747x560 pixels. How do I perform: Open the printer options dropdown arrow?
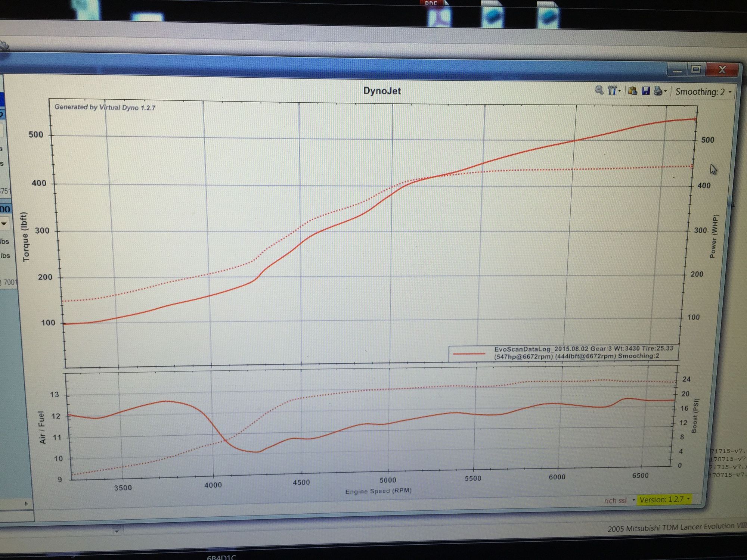pyautogui.click(x=666, y=92)
